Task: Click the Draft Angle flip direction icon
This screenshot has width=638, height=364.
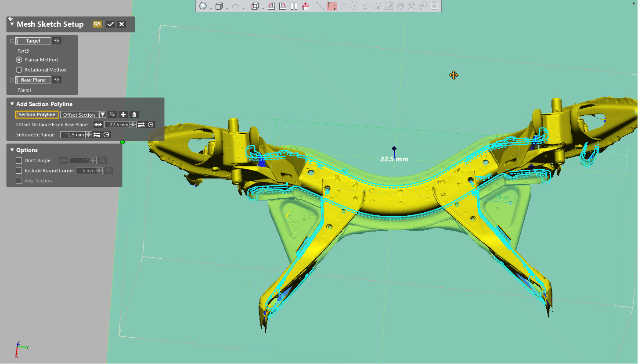Action: (63, 161)
